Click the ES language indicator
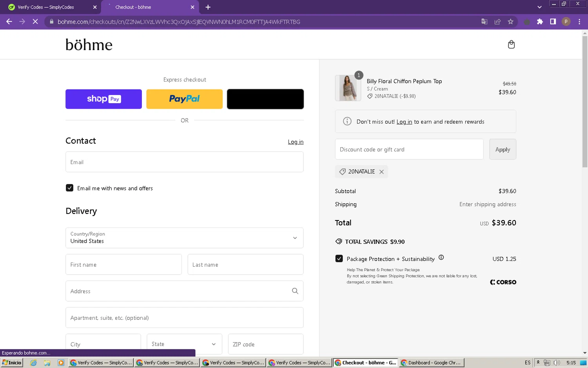Viewport: 588px width, 368px height. tap(527, 363)
